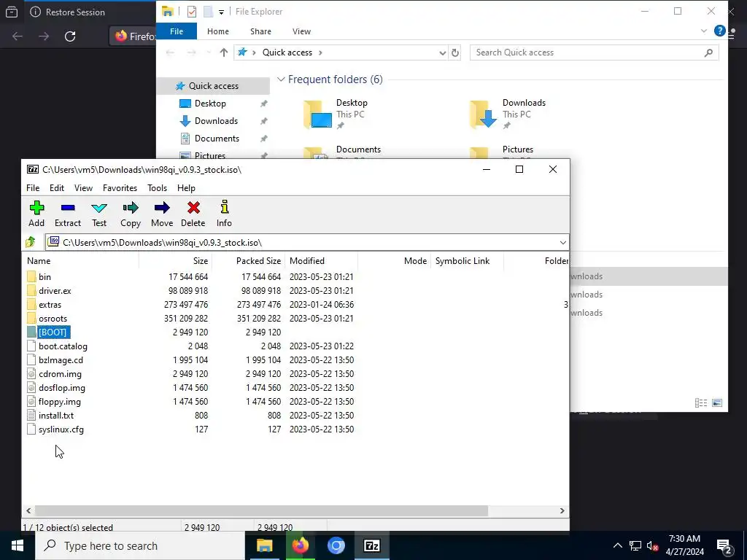This screenshot has width=747, height=560.
Task: Run Test on the archive
Action: (x=99, y=214)
